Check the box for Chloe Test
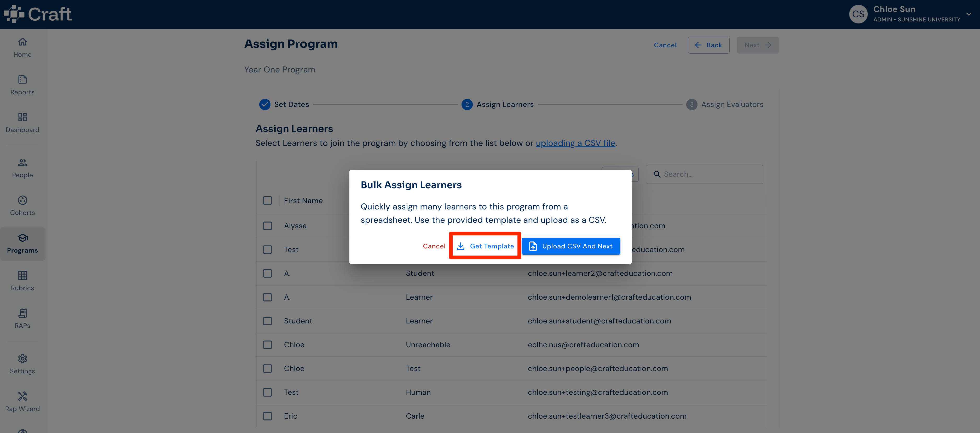980x433 pixels. pyautogui.click(x=267, y=368)
